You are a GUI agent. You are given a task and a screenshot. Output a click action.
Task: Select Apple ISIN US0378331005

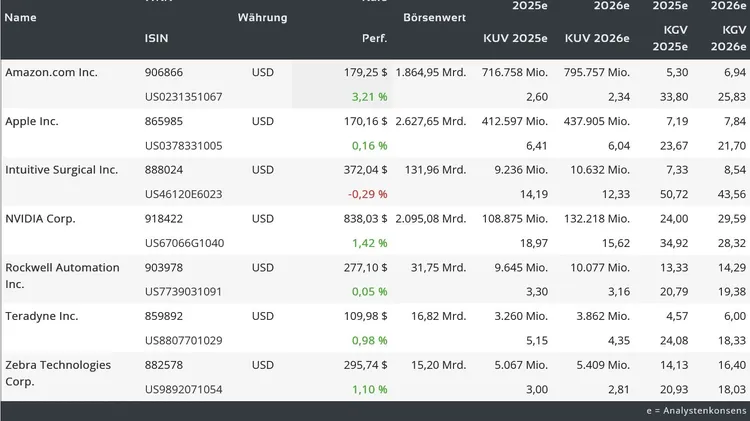pos(184,145)
